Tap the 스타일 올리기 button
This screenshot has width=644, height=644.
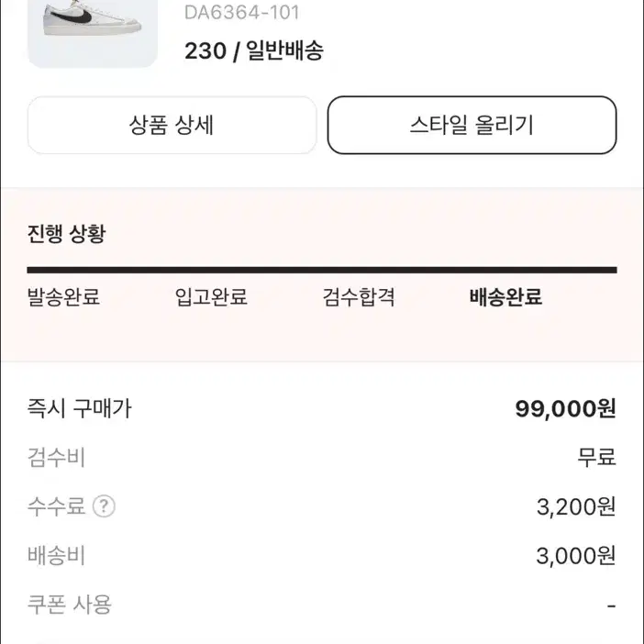[x=472, y=125]
